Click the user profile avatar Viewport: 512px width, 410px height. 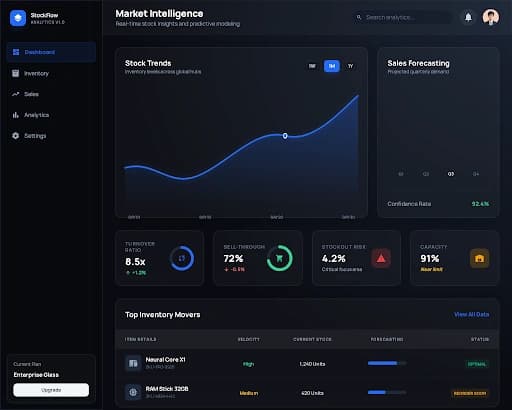[491, 17]
